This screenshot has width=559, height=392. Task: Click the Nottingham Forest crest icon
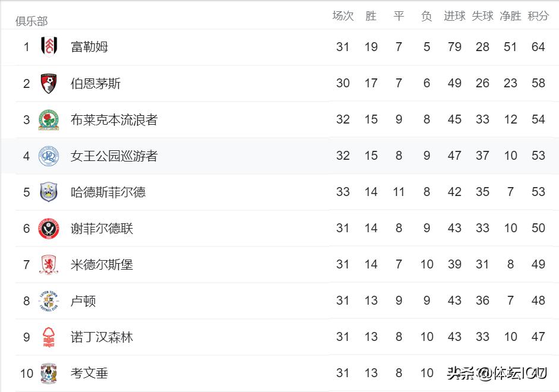(x=49, y=337)
